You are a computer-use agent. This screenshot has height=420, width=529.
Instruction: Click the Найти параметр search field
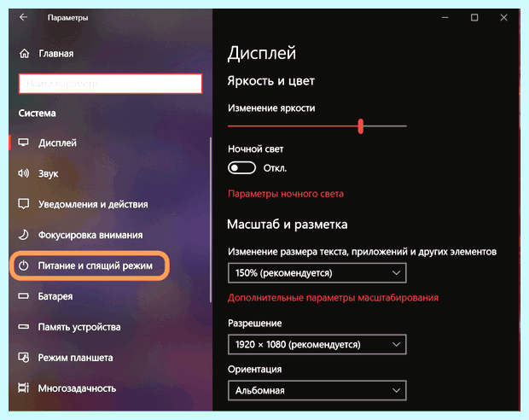tap(110, 84)
